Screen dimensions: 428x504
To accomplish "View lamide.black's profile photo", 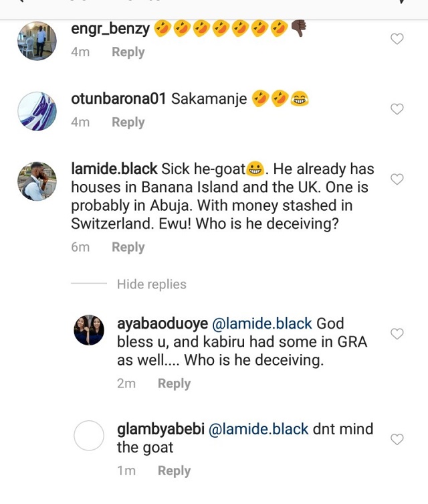I will tap(37, 181).
